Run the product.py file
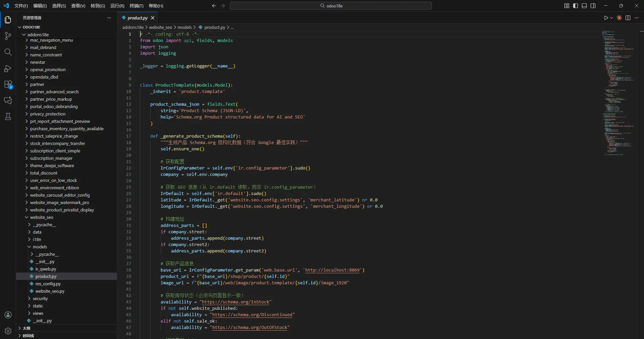The width and height of the screenshot is (644, 339). (x=606, y=18)
